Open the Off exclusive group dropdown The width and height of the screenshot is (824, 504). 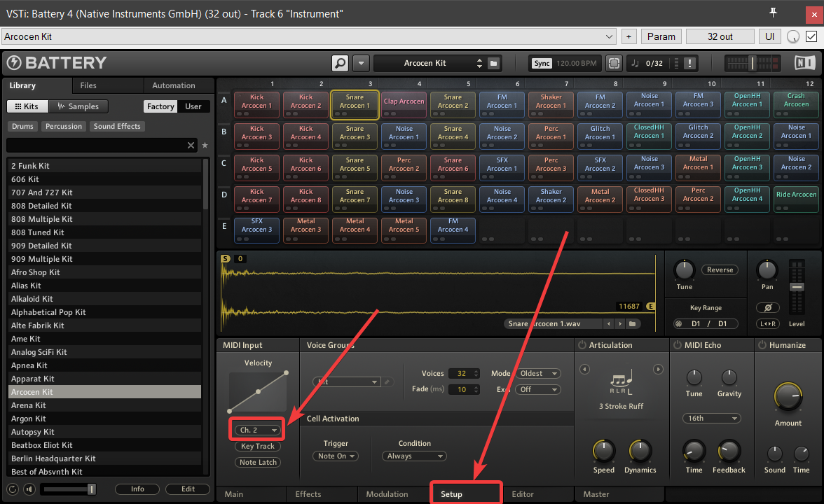[538, 389]
